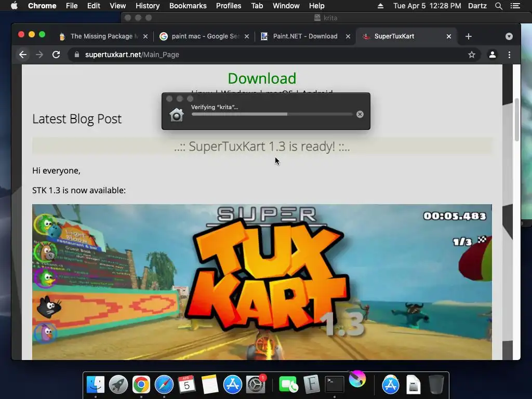Open the App Store icon beside Notes

(232, 385)
